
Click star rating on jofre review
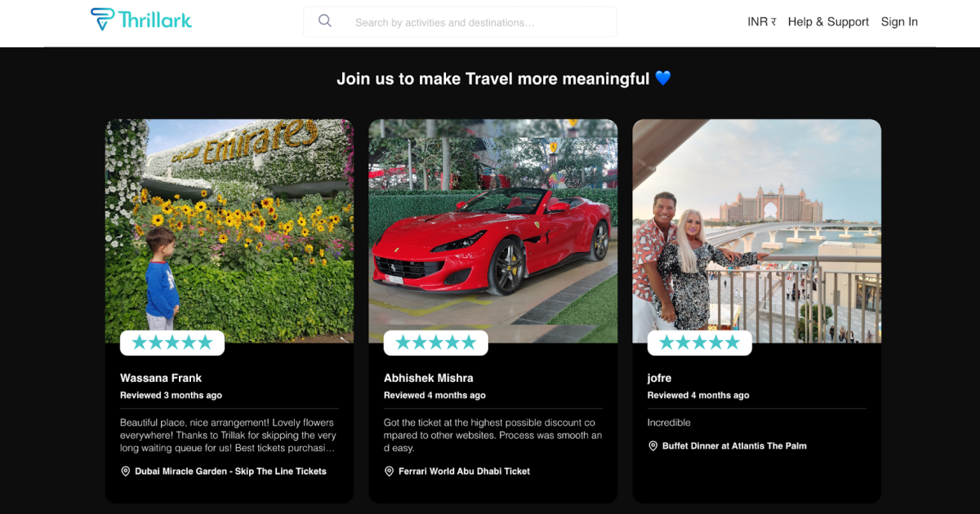(x=700, y=343)
